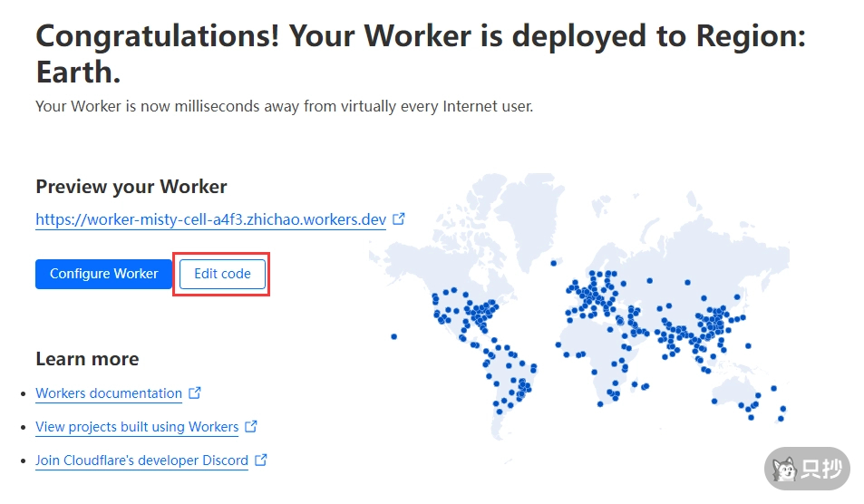Open the worker-misty-cell-a4f3 preview URL

[210, 219]
